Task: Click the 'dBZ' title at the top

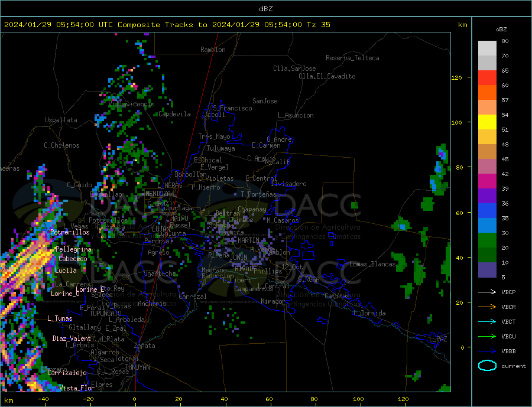Action: pyautogui.click(x=265, y=9)
